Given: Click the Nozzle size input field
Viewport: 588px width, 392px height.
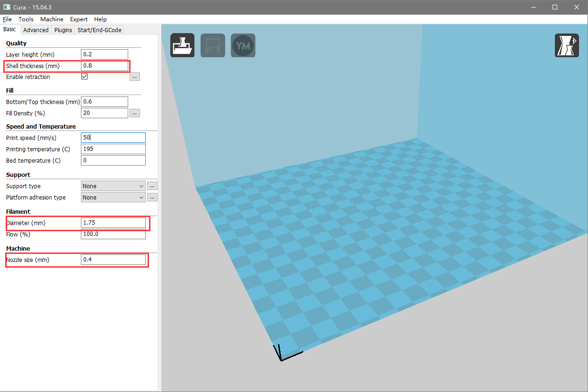Looking at the screenshot, I should 113,260.
